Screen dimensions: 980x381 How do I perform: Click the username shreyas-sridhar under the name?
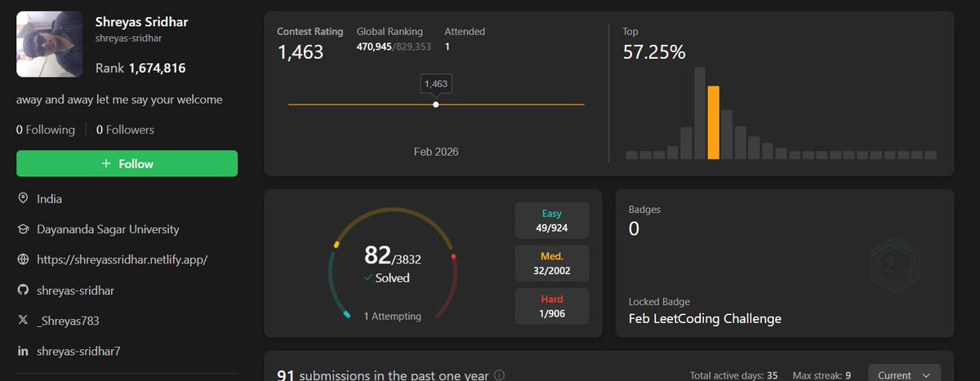click(129, 38)
